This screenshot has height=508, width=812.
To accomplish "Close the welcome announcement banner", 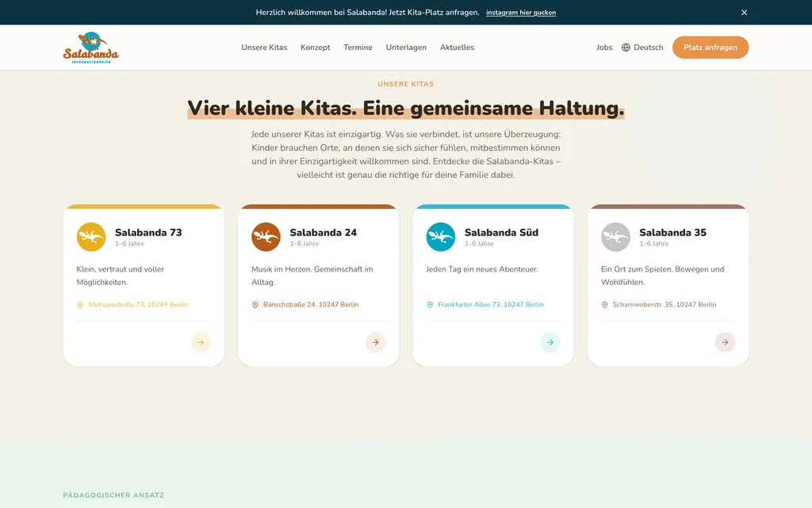I will point(744,13).
